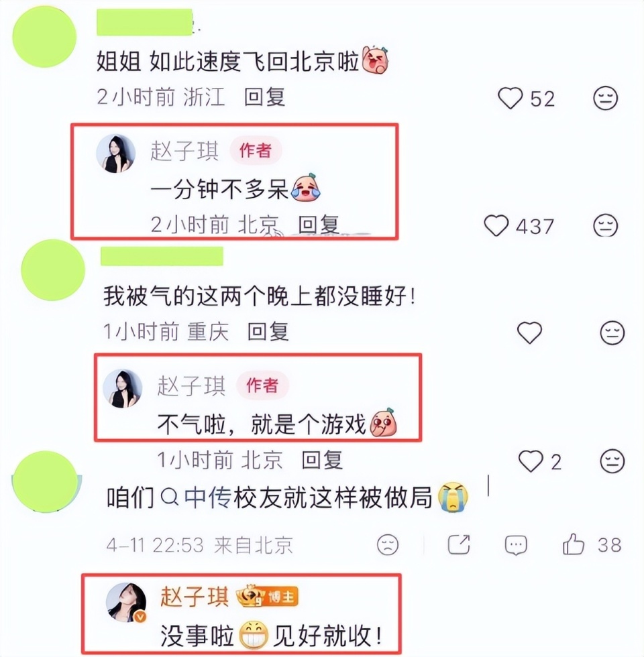Share the Weibo comment via forward icon

[459, 544]
